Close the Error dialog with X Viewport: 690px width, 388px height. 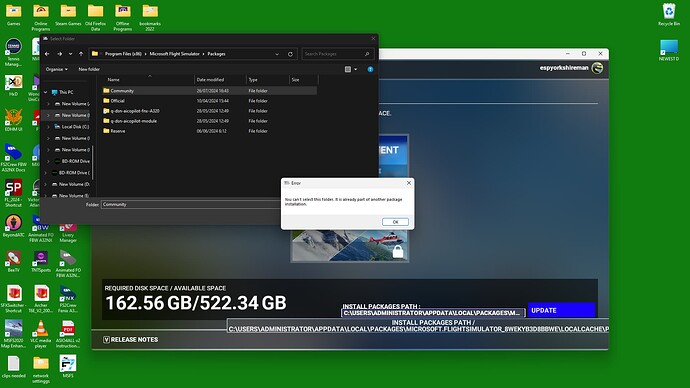[409, 183]
